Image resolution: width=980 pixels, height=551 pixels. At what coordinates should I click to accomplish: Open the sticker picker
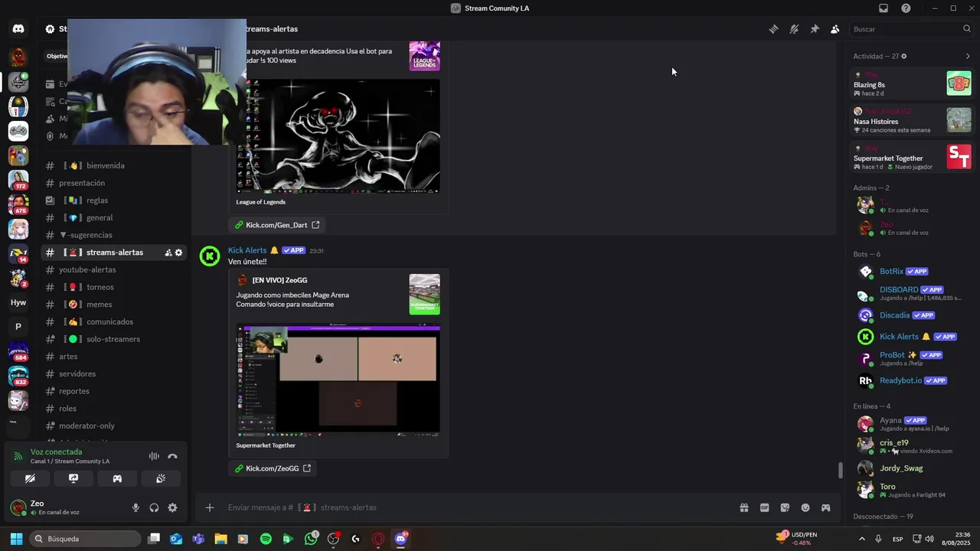[785, 507]
